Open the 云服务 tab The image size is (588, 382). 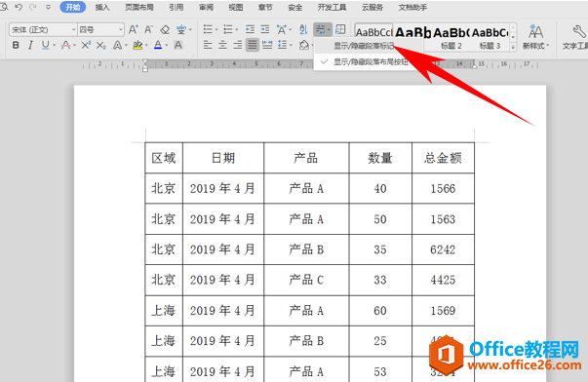click(372, 7)
